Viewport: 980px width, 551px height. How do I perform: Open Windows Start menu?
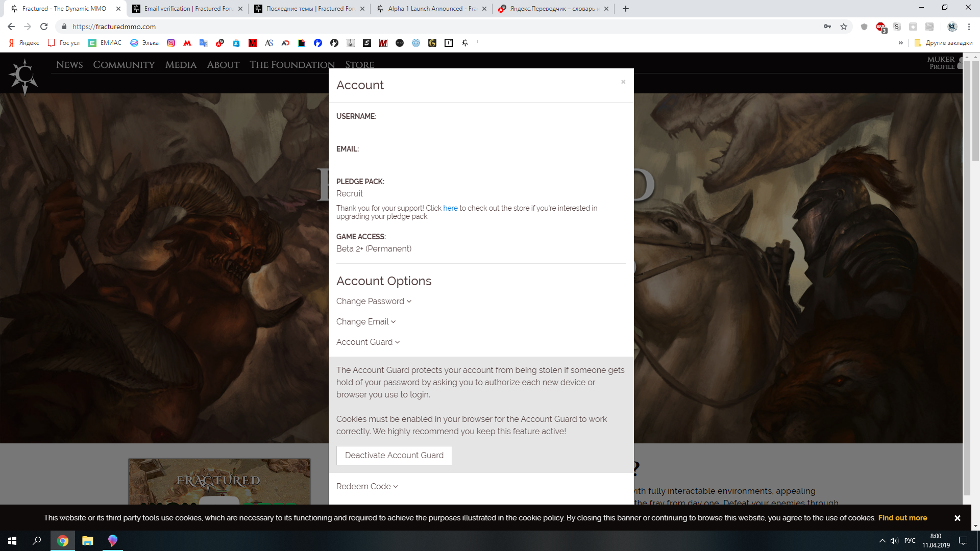12,541
